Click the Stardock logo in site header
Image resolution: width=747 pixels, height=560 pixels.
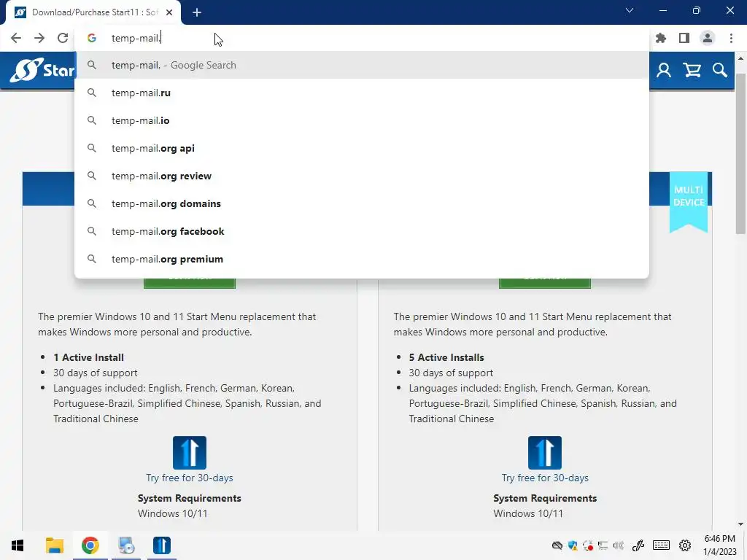coord(42,71)
